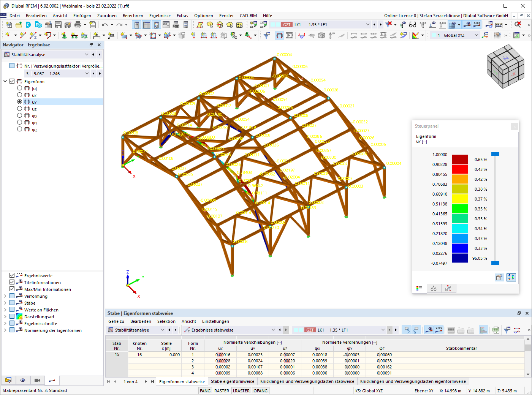Export the table to Excel
Image resolution: width=532 pixels, height=395 pixels.
pyautogui.click(x=496, y=330)
